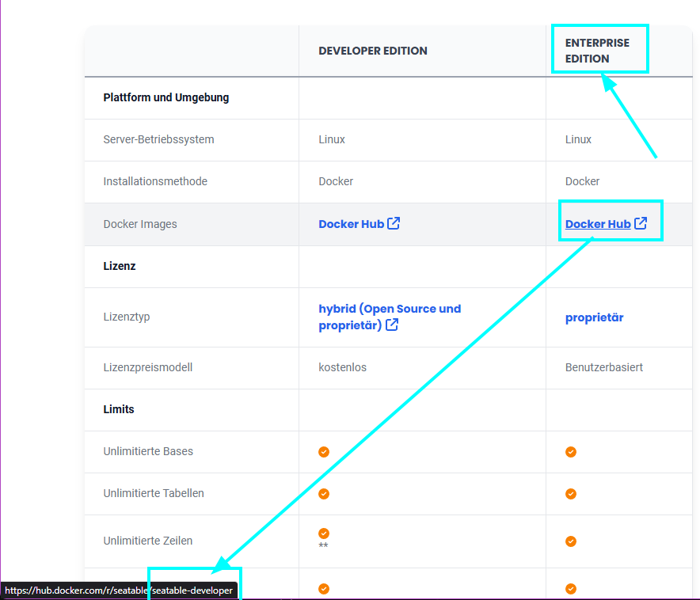Click Developer checkmark for Unlimitierte Zeilen
The image size is (700, 600).
point(324,534)
